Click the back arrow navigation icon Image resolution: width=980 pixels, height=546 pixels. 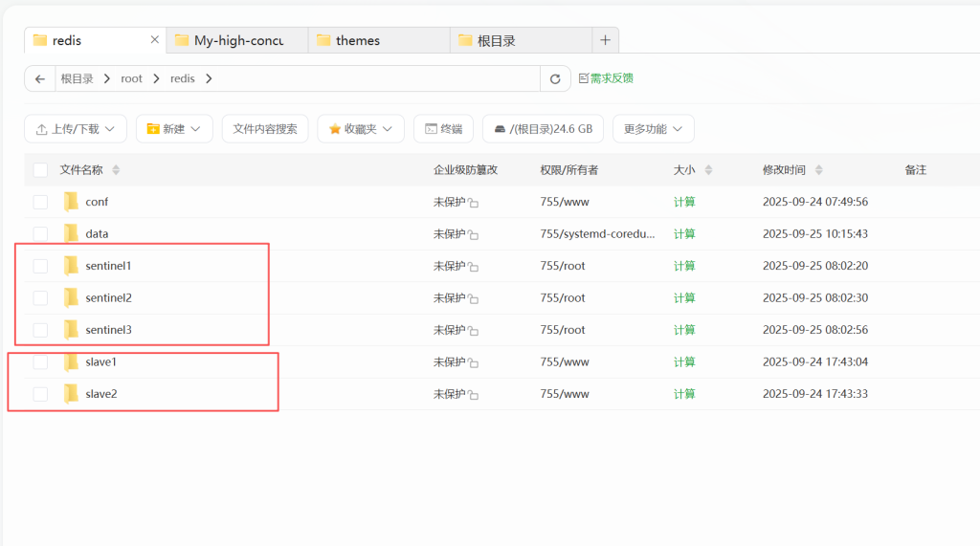[x=39, y=78]
